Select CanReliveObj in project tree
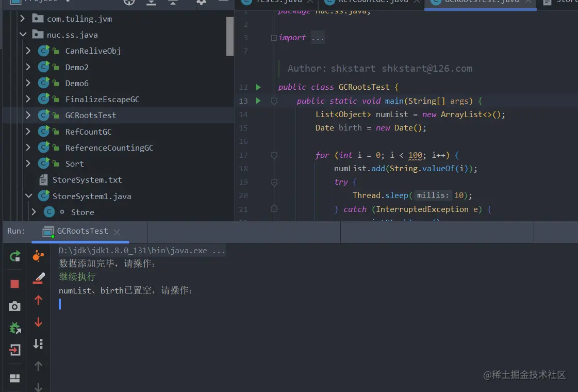Screen dimensions: 578x392 (93, 51)
